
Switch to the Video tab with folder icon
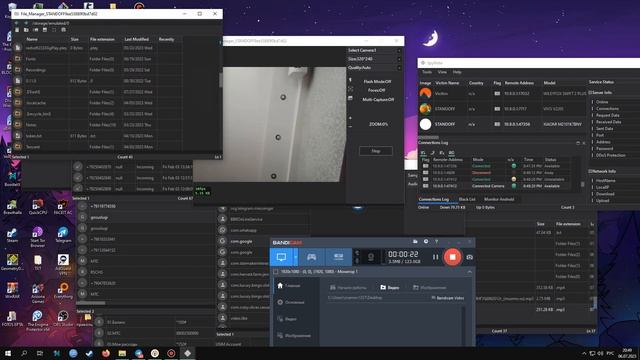click(x=390, y=288)
